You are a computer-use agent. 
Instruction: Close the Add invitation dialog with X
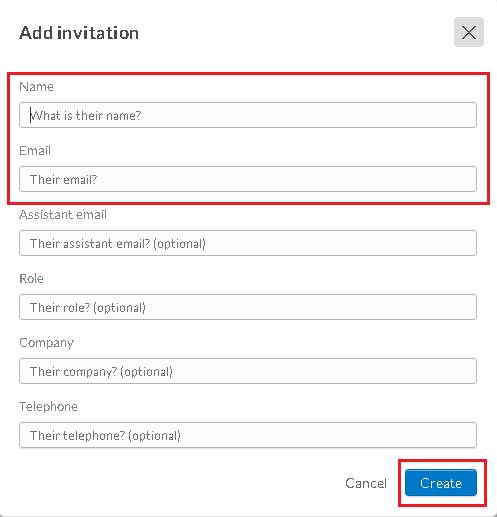click(x=469, y=32)
